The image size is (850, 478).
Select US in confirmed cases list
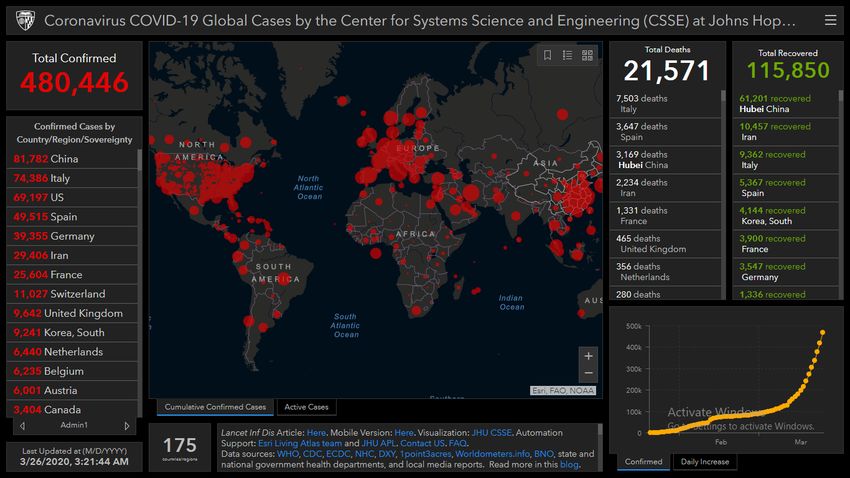click(x=72, y=197)
